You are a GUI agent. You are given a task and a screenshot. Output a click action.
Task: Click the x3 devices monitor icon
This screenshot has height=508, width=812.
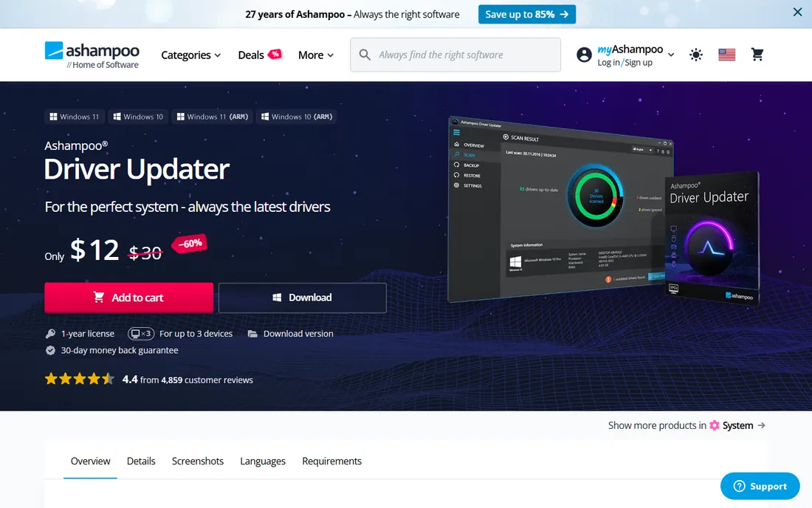coord(141,334)
